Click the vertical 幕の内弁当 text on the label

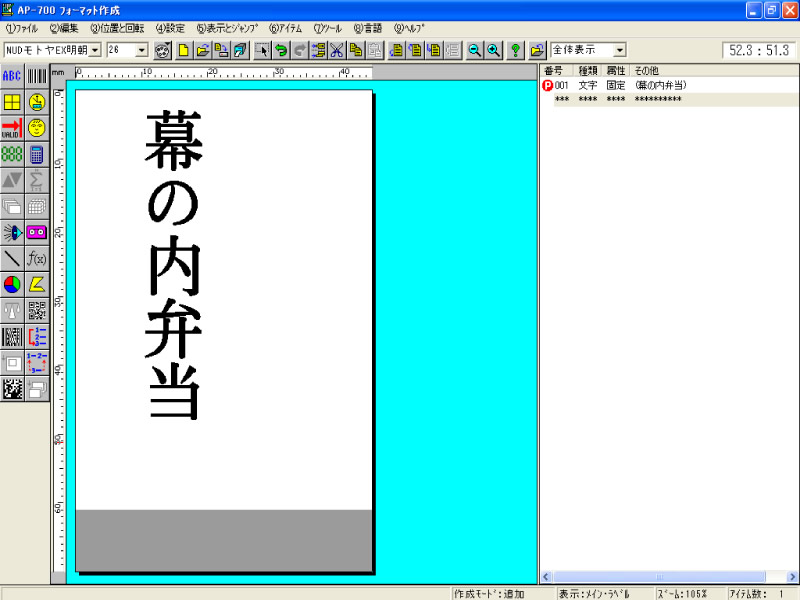point(174,265)
